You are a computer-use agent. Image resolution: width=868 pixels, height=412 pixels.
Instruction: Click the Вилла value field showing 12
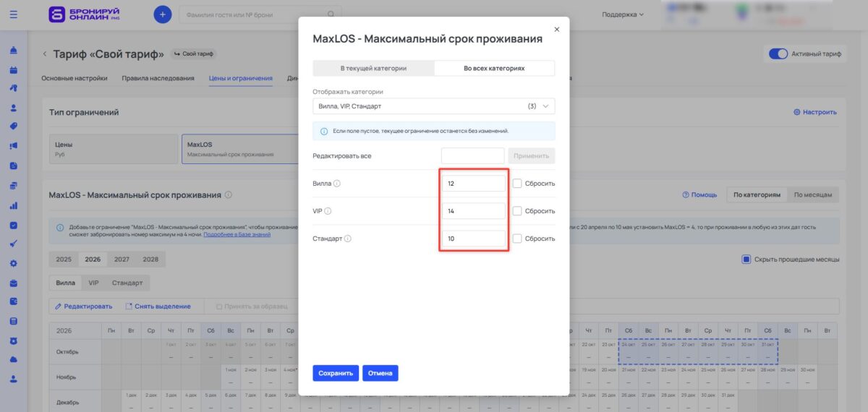tap(473, 184)
